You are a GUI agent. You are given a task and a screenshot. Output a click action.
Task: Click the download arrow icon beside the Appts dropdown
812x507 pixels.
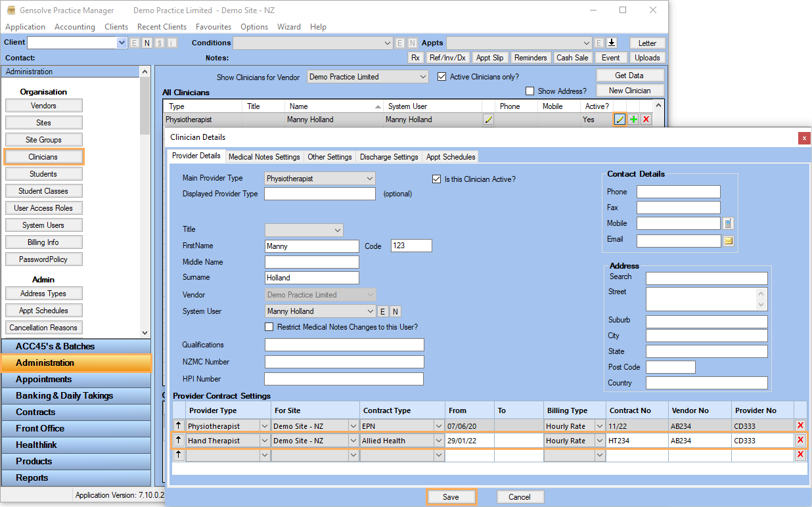coord(611,42)
